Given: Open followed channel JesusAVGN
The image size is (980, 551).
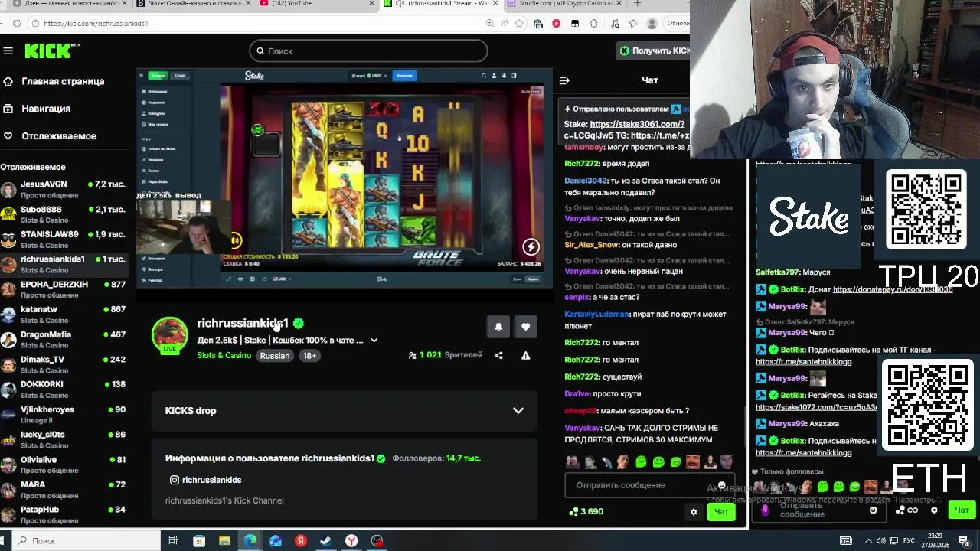Looking at the screenshot, I should (x=63, y=189).
